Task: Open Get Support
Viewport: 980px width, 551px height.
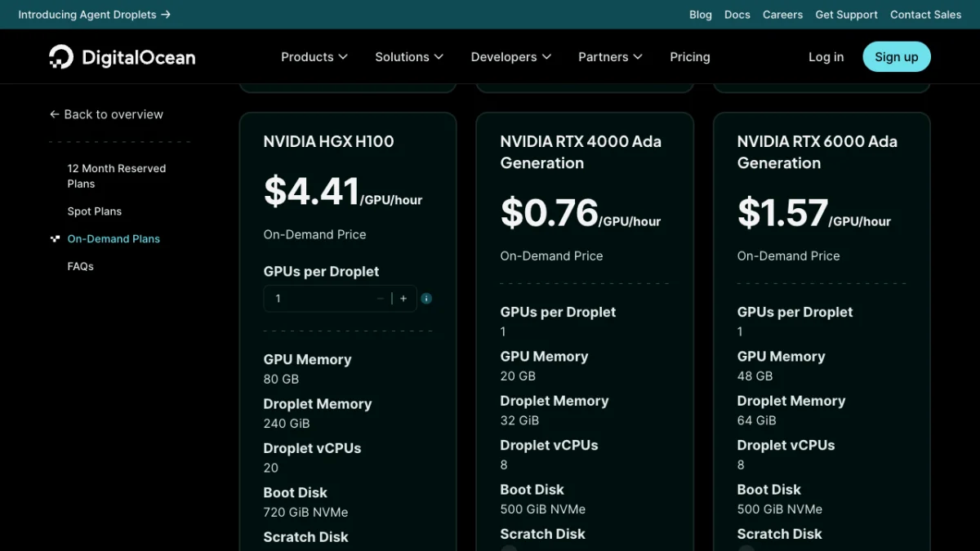Action: (x=846, y=15)
